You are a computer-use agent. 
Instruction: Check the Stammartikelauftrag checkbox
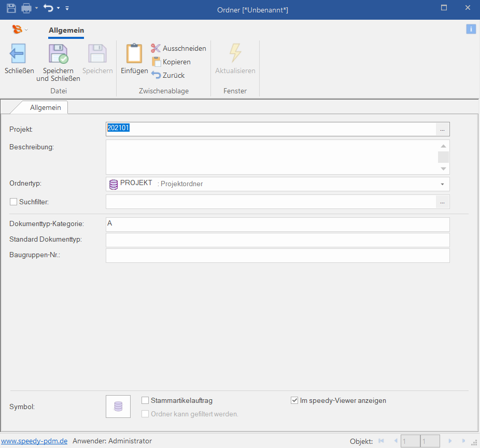tap(145, 400)
